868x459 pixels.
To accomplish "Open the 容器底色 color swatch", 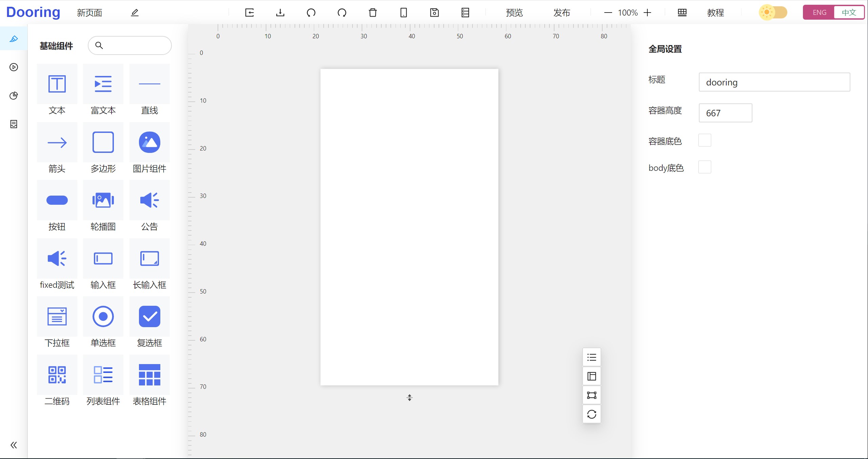I will point(705,140).
